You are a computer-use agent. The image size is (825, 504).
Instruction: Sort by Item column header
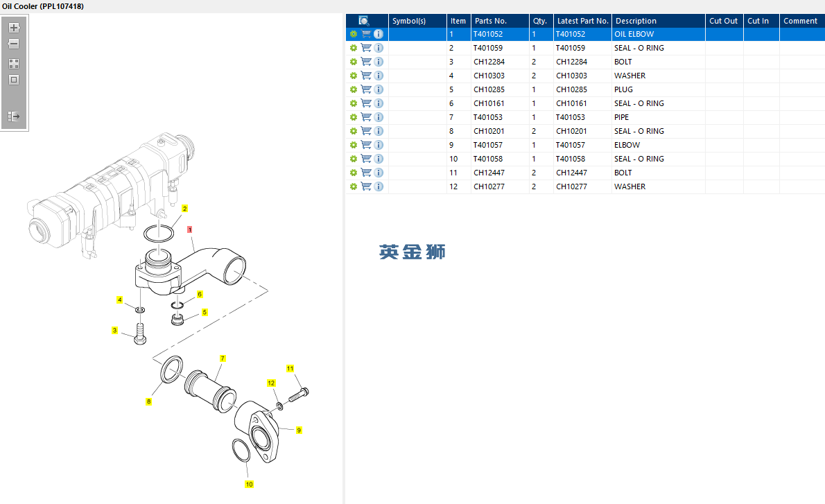tap(458, 21)
